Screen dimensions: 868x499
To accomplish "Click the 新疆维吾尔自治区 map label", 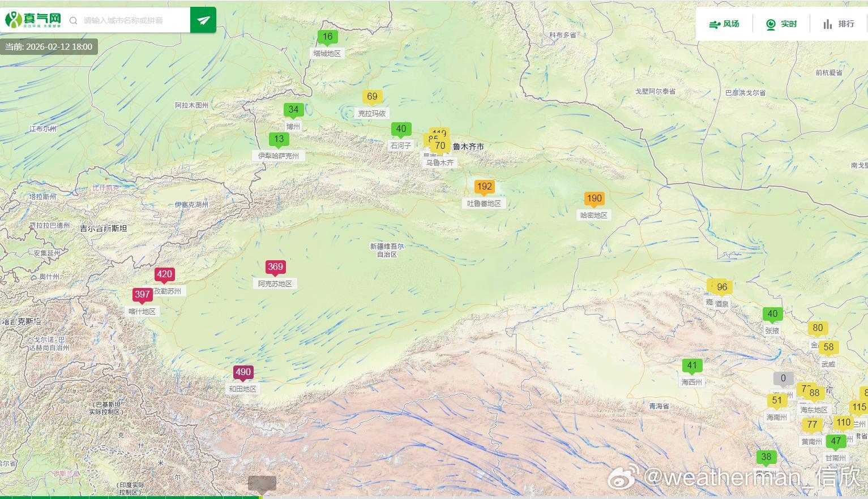I will click(x=387, y=251).
